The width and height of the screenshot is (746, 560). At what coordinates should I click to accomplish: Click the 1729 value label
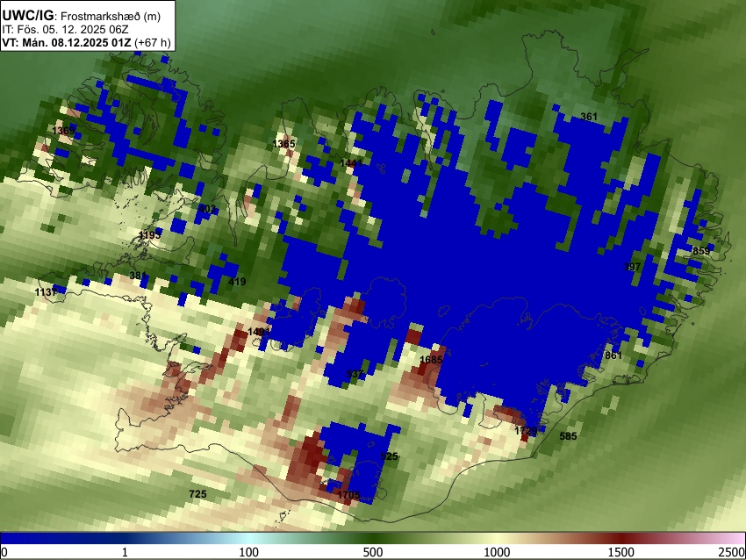[x=526, y=431]
